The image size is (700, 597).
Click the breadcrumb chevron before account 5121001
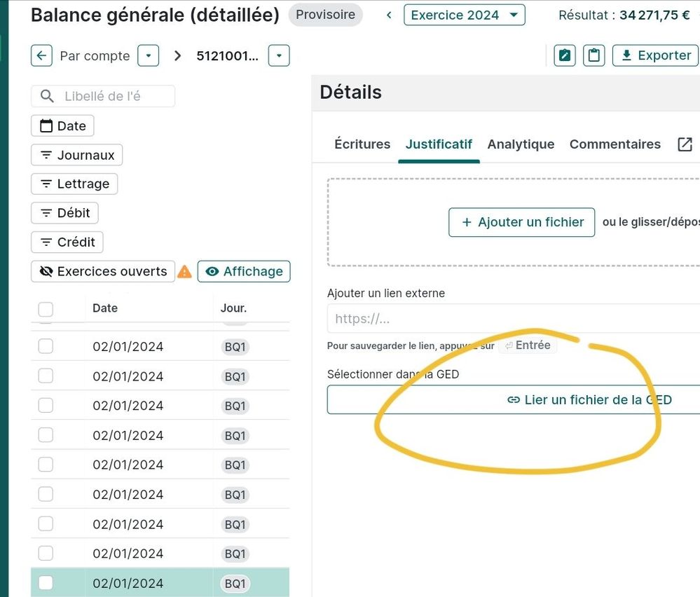(x=178, y=56)
